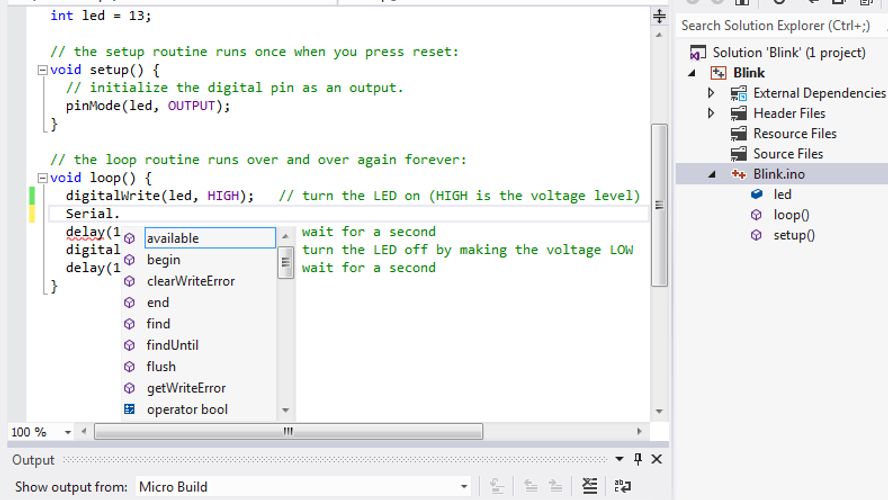The height and width of the screenshot is (500, 888).
Task: Click the editor split-window handle icon
Action: [x=659, y=16]
